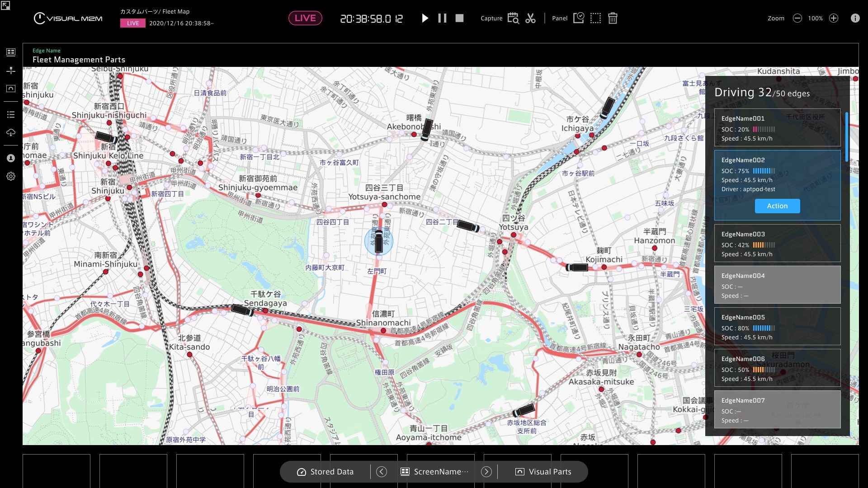Click the vehicle near Shinjuku-nishiguchi
The image size is (868, 488).
pos(106,137)
